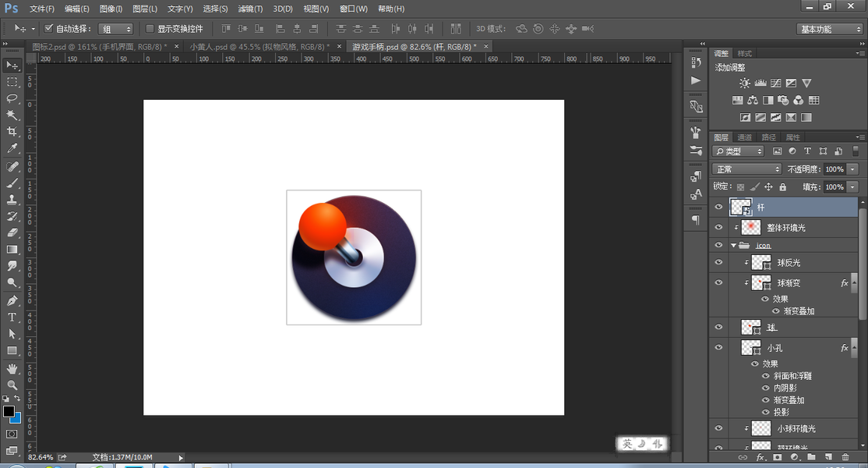Image resolution: width=868 pixels, height=468 pixels.
Task: Collapse effects of 小孔 layer
Action: pyautogui.click(x=853, y=347)
